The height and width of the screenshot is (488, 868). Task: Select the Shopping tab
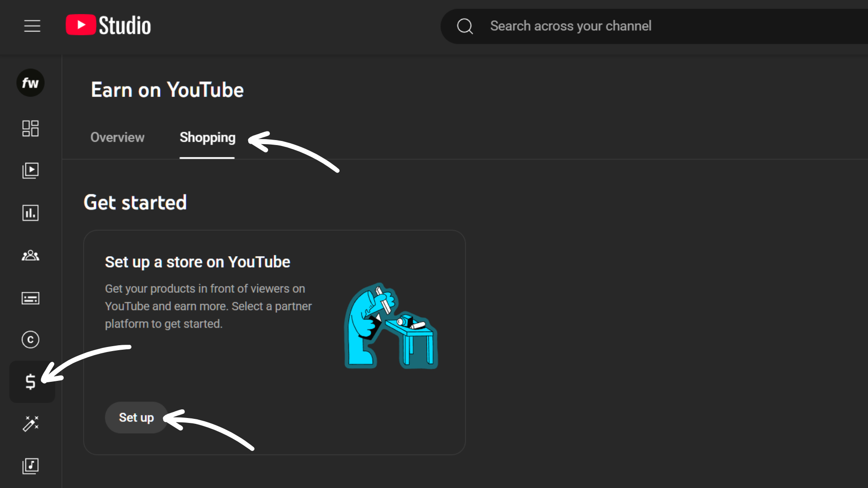[207, 137]
